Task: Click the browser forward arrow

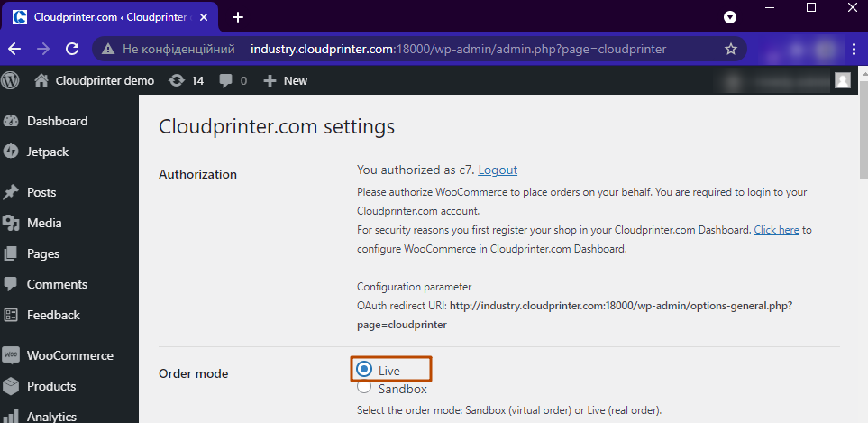Action: [43, 49]
